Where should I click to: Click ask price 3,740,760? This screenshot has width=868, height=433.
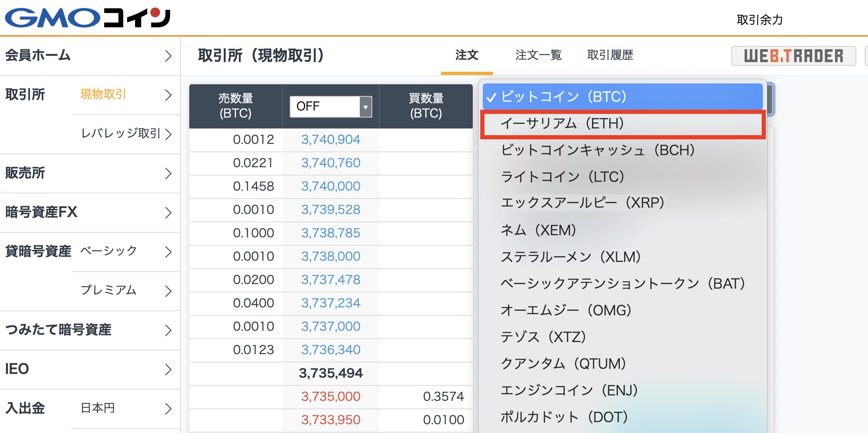click(x=331, y=163)
